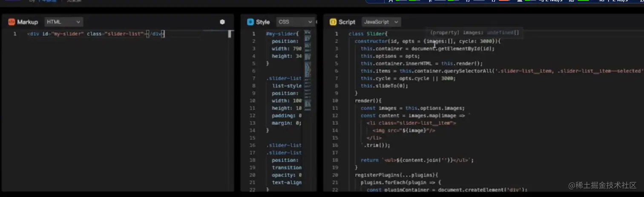644x197 pixels.
Task: Click the "`.trim());" script line
Action: tap(375, 145)
